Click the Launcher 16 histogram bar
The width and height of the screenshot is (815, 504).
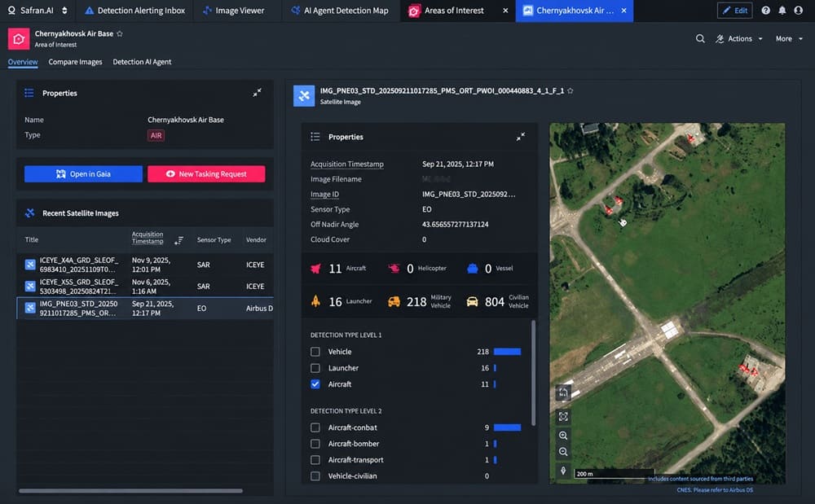tap(495, 368)
